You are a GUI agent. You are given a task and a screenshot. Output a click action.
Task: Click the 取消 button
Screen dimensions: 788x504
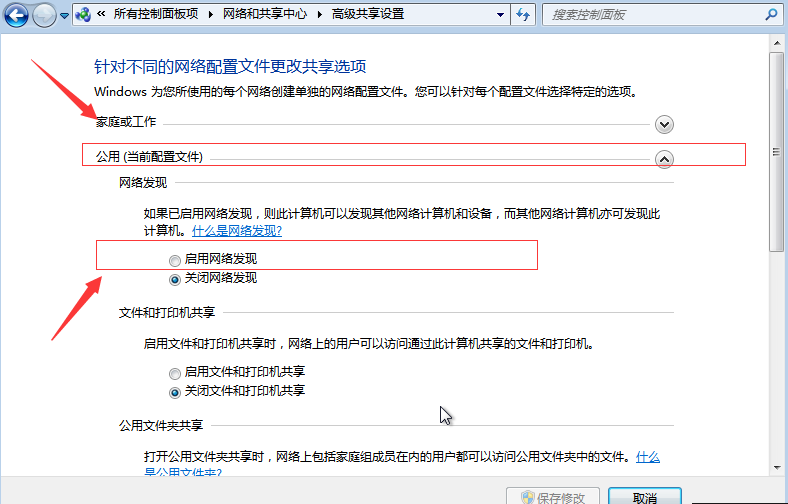point(644,497)
